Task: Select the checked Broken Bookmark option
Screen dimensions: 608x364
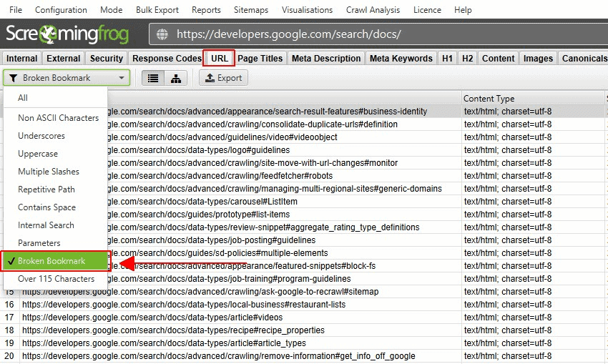Action: coord(55,261)
